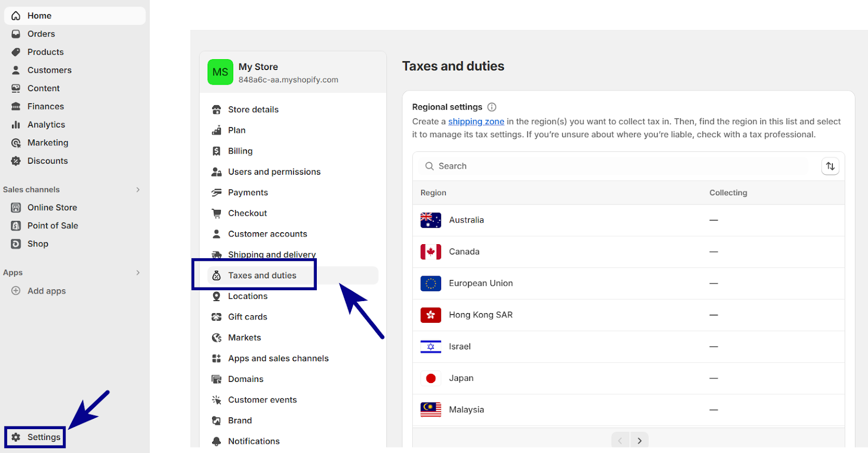Expand the Apps section chevron

[x=138, y=272]
